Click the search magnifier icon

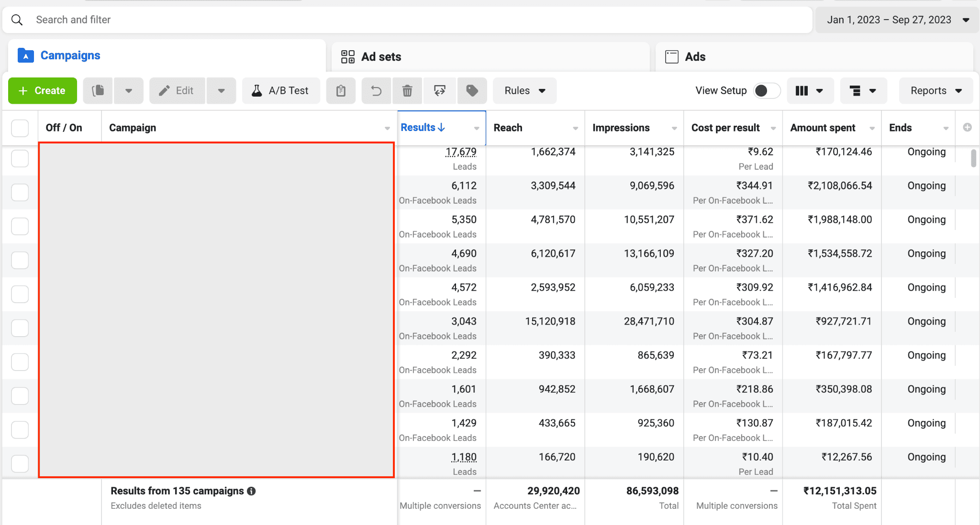pos(17,20)
